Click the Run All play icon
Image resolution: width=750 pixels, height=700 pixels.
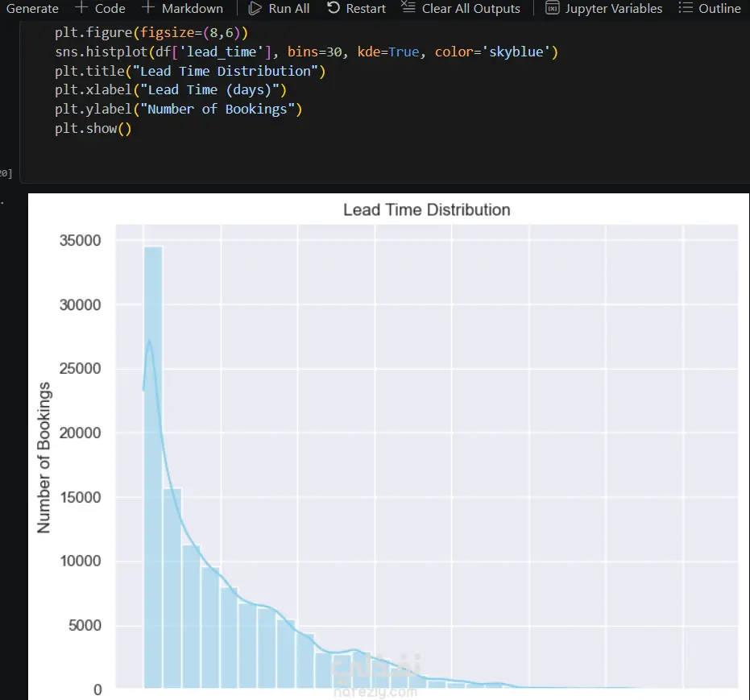click(x=255, y=8)
